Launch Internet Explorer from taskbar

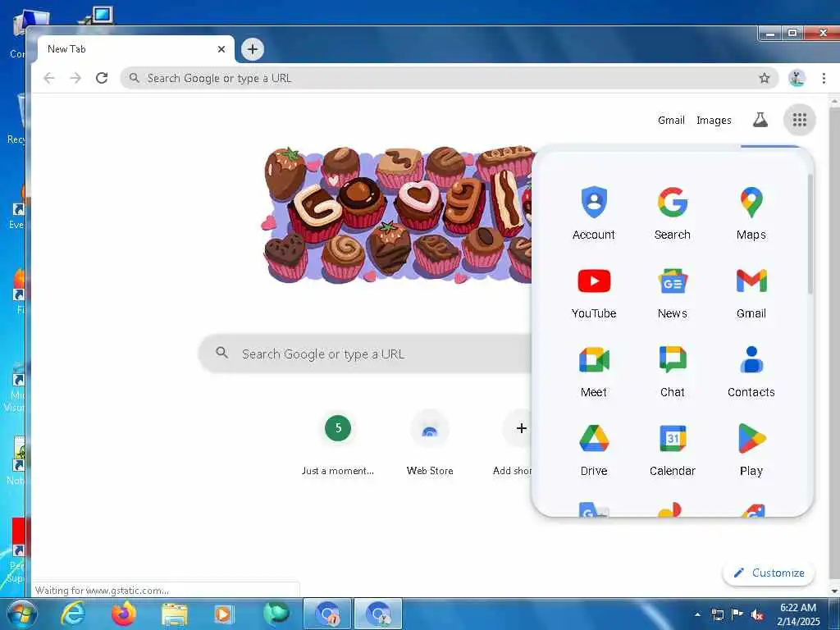[x=73, y=614]
